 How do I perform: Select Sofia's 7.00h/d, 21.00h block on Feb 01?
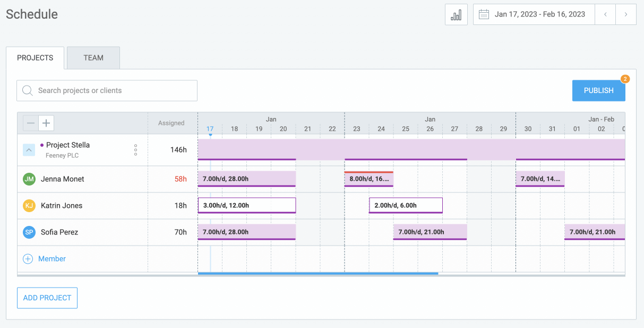click(x=595, y=232)
